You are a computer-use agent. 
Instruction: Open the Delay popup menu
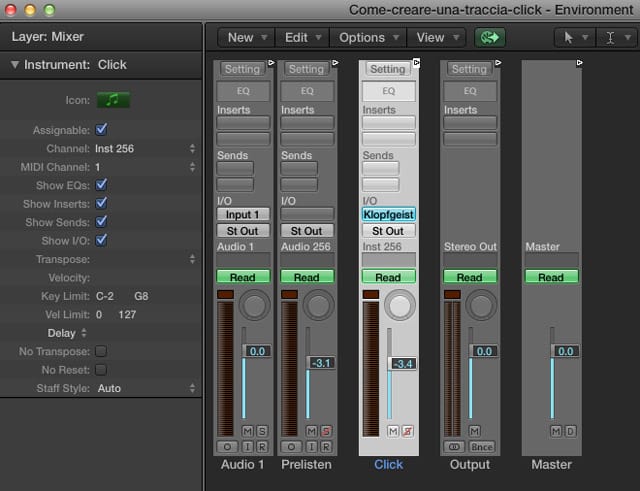click(67, 333)
